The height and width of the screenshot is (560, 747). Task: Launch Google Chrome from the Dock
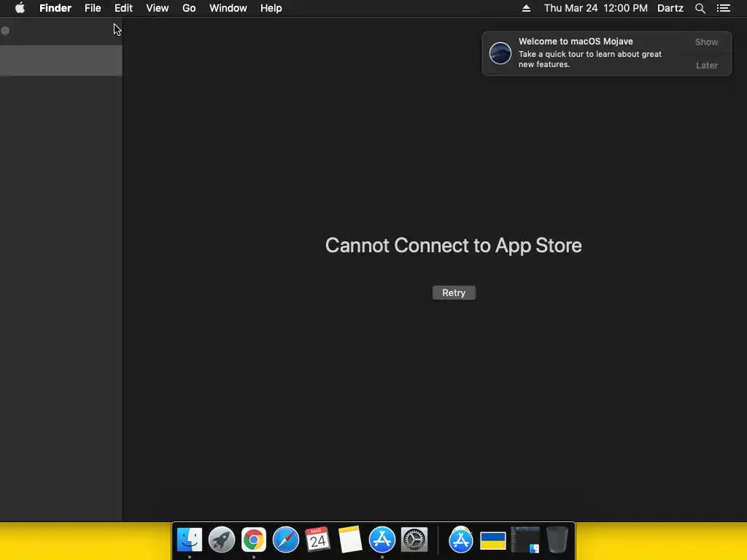point(253,540)
